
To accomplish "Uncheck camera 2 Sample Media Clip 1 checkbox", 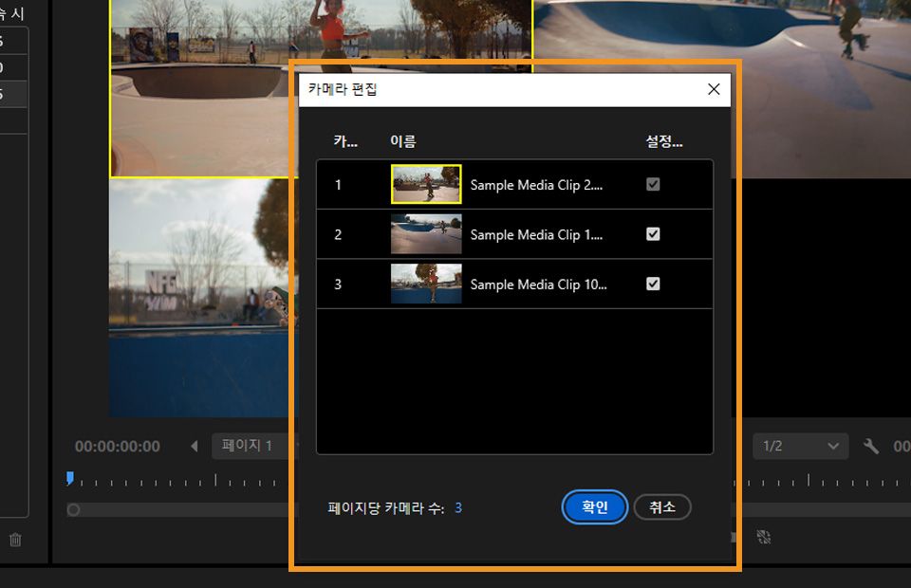I will point(653,234).
